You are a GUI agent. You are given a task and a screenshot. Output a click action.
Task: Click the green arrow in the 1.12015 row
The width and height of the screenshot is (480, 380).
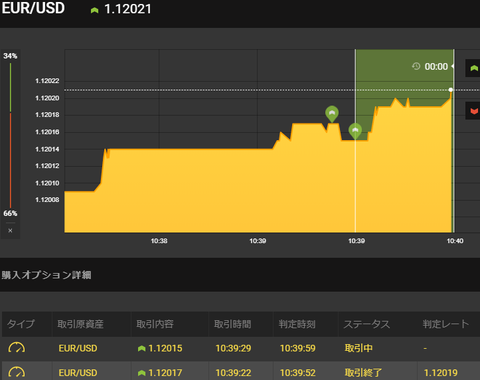click(142, 348)
